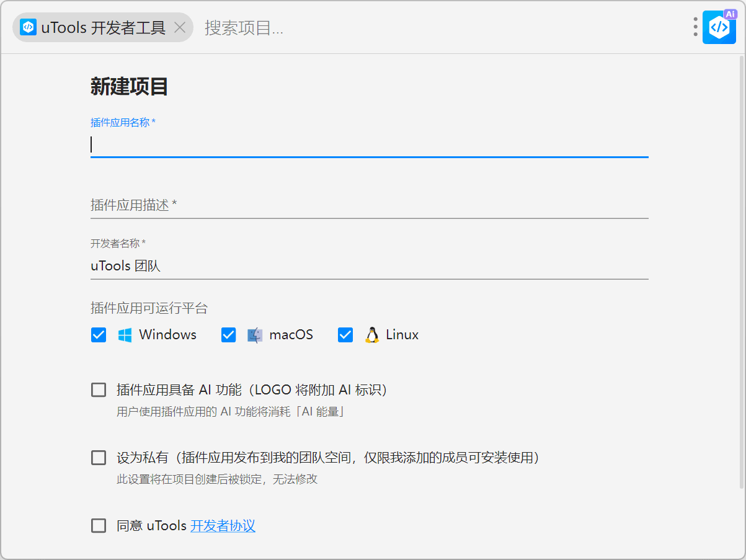Uncheck the Windows platform checkbox
The width and height of the screenshot is (746, 560).
coord(99,335)
